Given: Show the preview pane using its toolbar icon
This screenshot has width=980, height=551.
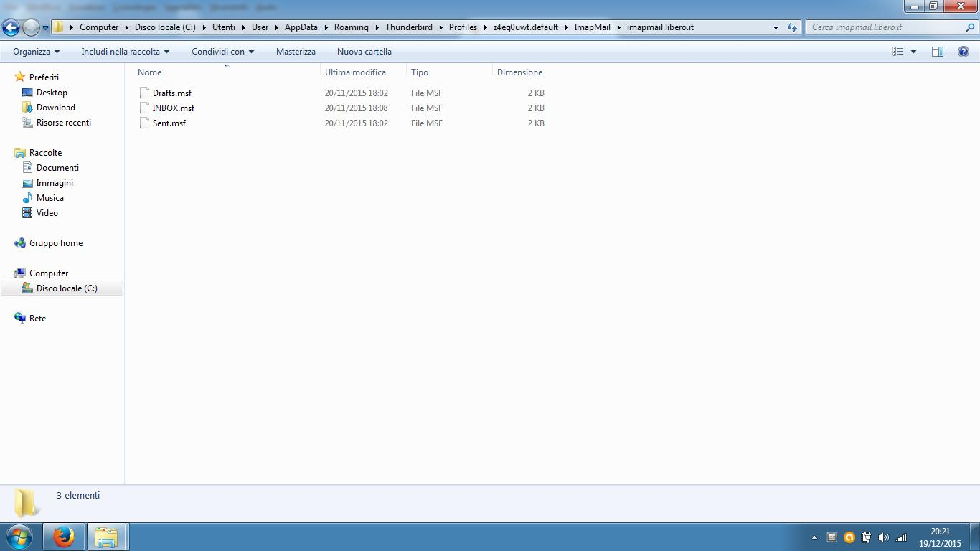Looking at the screenshot, I should (938, 52).
